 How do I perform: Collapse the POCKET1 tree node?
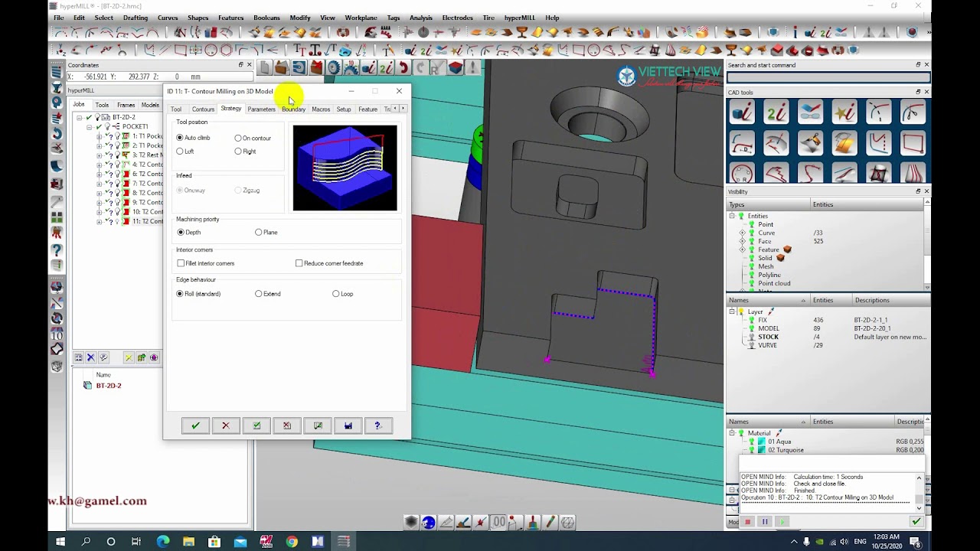pyautogui.click(x=90, y=127)
